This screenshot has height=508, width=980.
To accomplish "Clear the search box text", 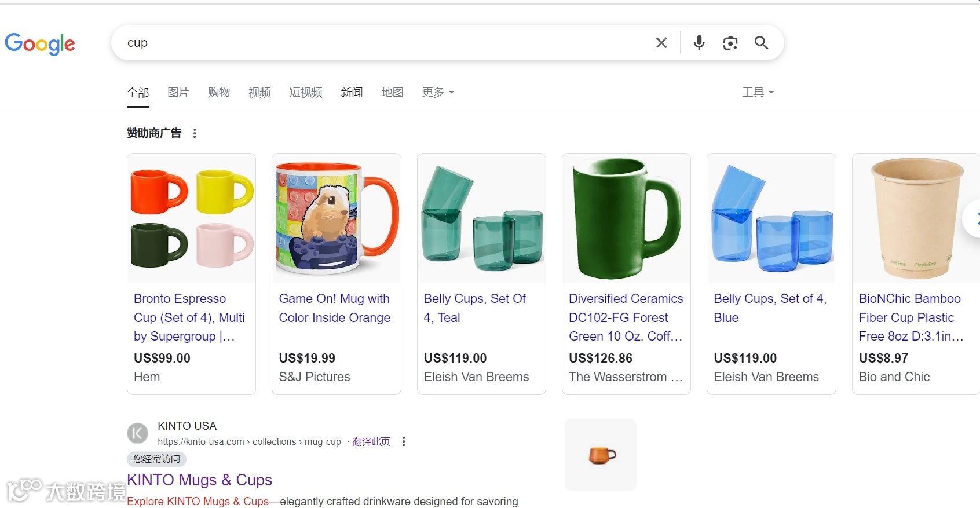I will (x=661, y=43).
